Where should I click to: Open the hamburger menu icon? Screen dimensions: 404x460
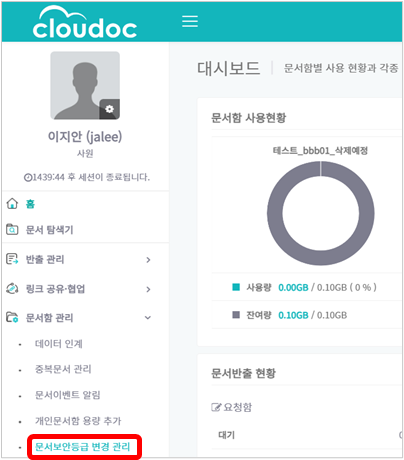coord(190,21)
